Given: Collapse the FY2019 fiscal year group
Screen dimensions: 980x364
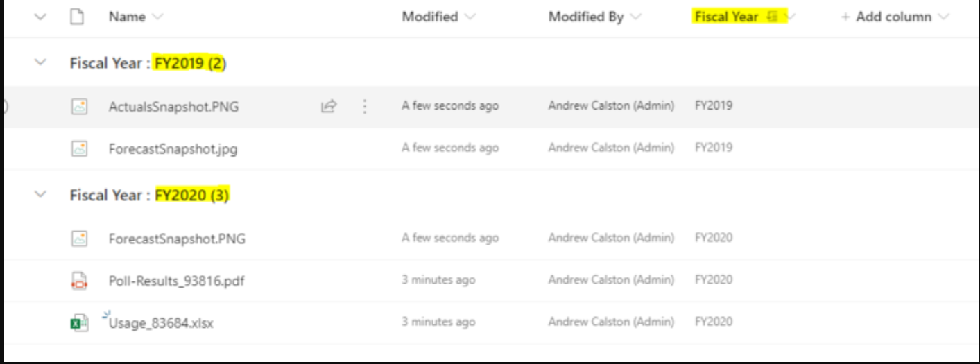Looking at the screenshot, I should tap(40, 62).
